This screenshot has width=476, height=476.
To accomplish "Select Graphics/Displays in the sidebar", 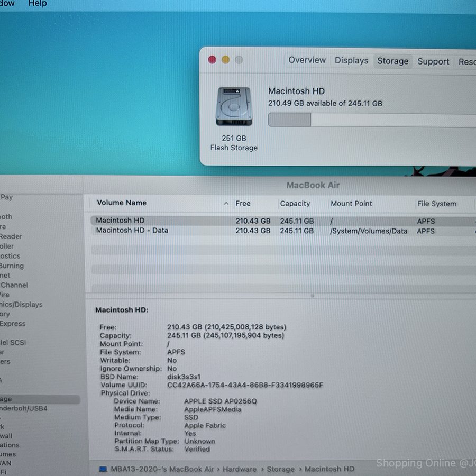I will point(21,305).
